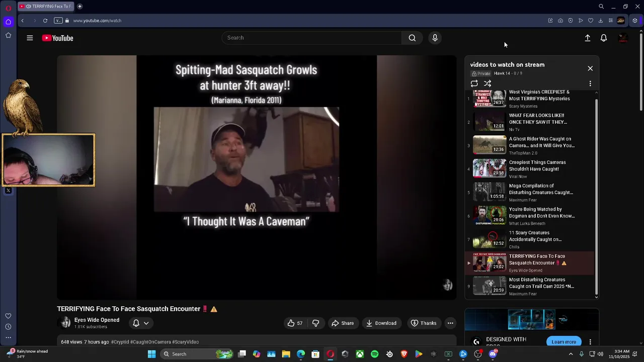Open Opera sidebar heart personal news

(8, 316)
